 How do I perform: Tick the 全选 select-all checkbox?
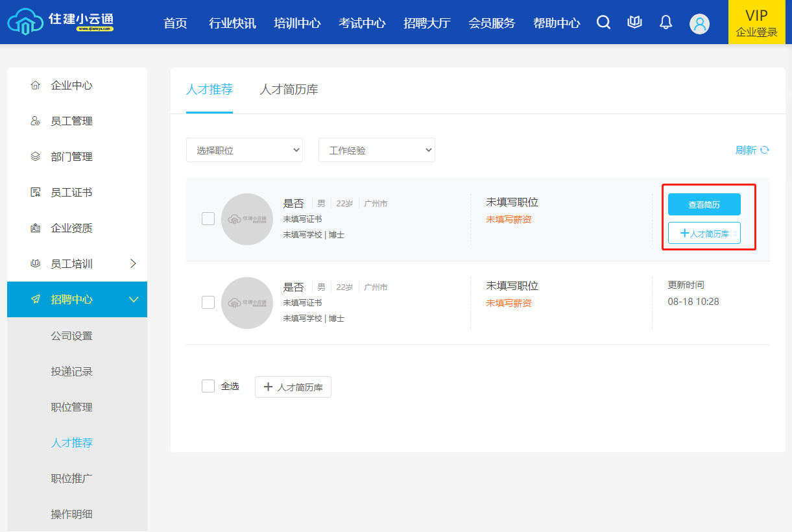[x=208, y=386]
